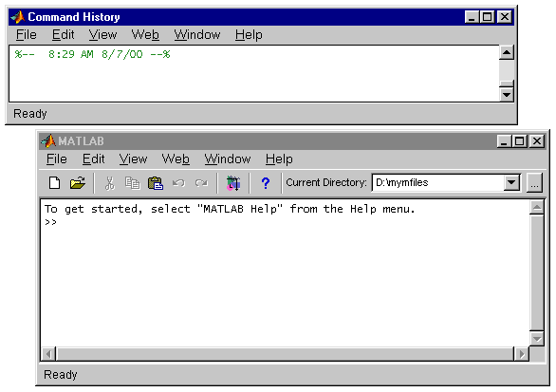Open the Edit menu in Command History
The image size is (556, 392).
(64, 35)
